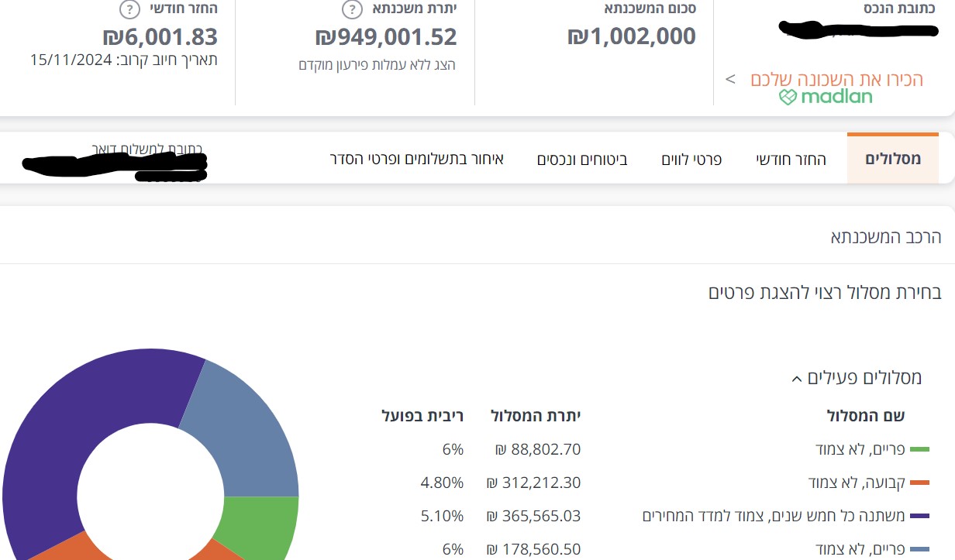The image size is (955, 560).
Task: Click purple legend swatch for משתנה track
Action: click(919, 517)
